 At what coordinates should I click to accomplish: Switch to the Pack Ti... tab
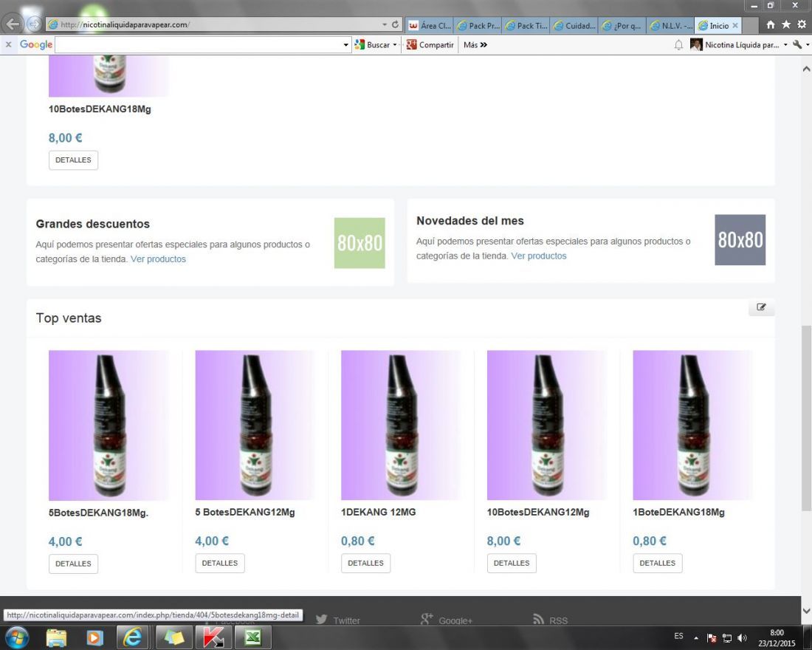click(x=526, y=25)
